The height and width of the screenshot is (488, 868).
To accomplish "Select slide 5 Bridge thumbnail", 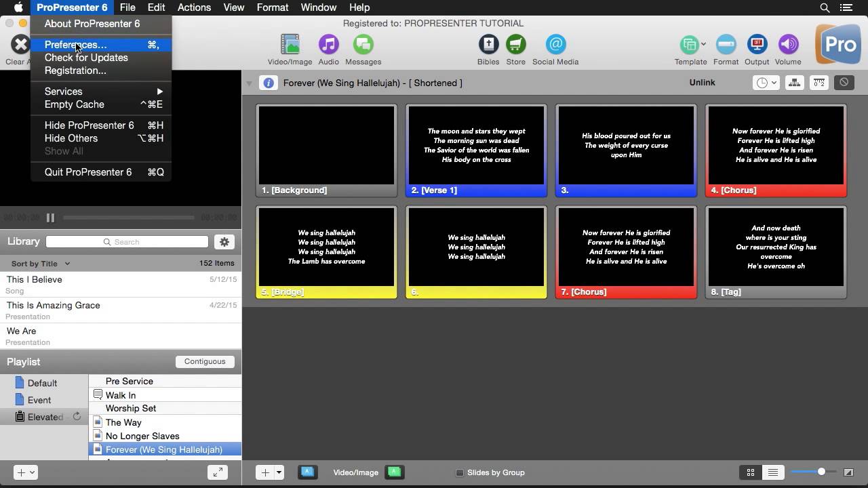I will pos(326,252).
